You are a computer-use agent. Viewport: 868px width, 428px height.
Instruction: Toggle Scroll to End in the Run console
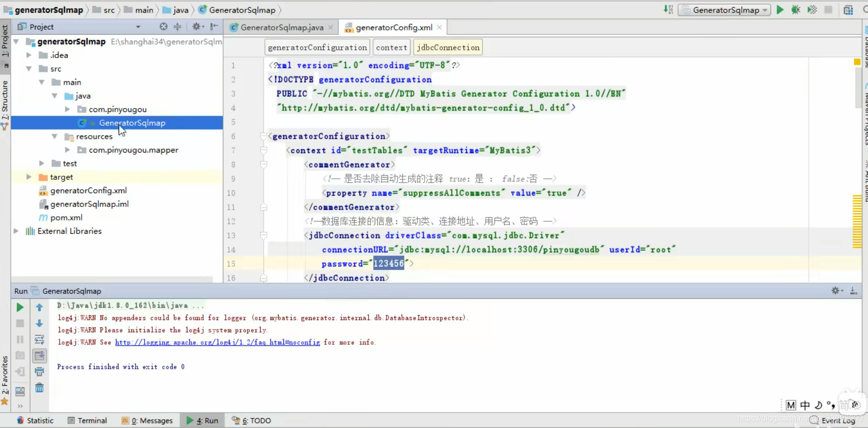pos(40,356)
